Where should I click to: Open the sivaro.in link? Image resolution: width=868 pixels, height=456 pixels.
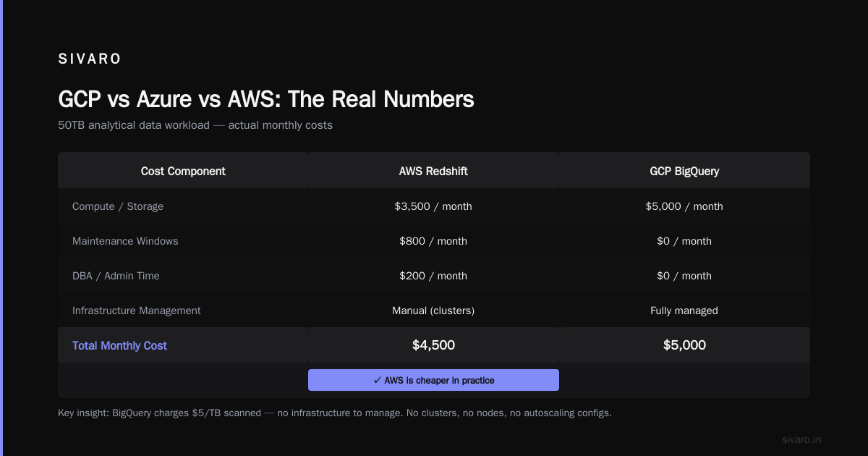click(x=801, y=439)
